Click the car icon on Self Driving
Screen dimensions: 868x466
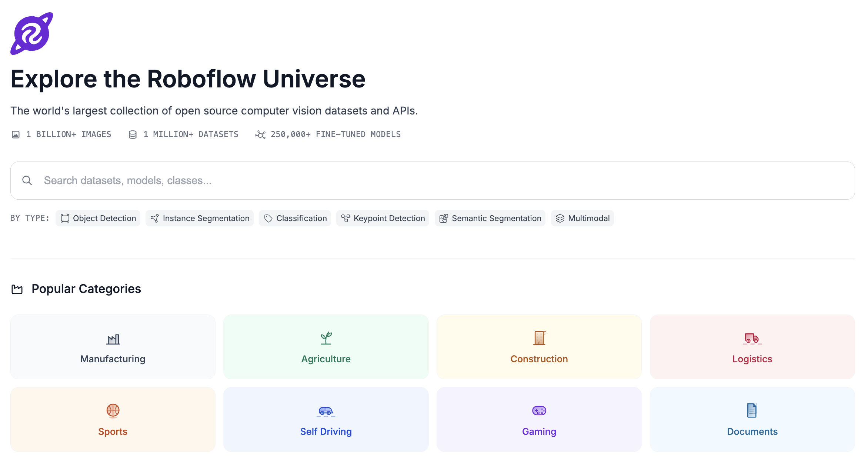326,411
